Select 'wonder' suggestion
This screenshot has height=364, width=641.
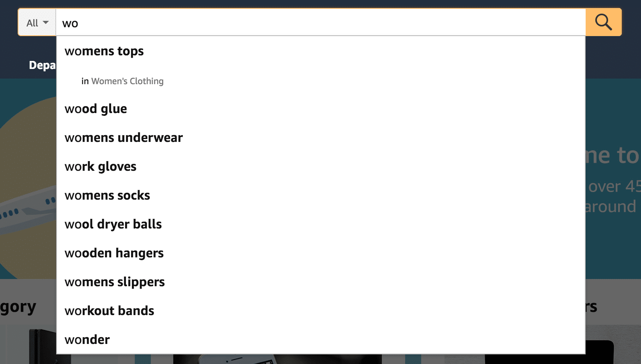point(320,340)
